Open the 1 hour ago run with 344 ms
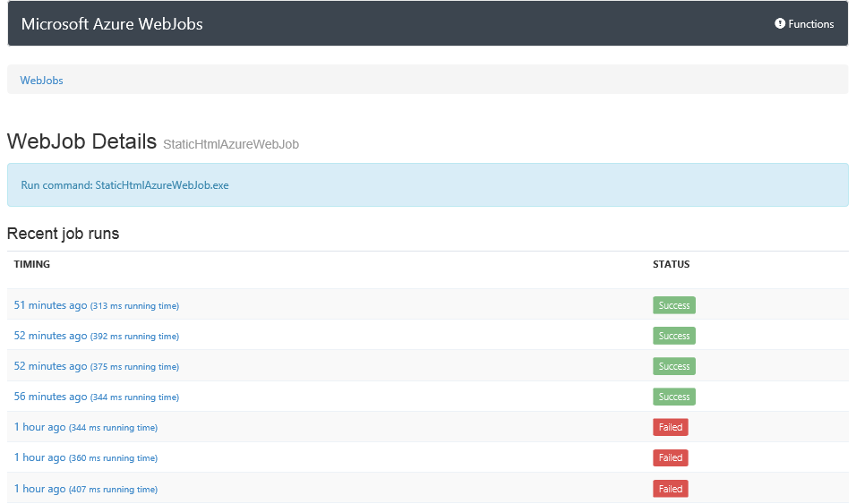 tap(40, 427)
